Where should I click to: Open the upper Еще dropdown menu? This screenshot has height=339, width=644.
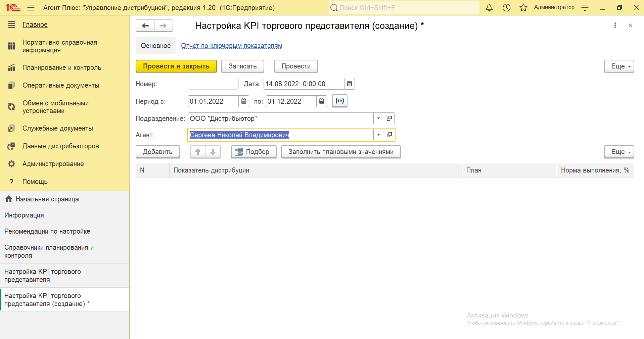[619, 66]
